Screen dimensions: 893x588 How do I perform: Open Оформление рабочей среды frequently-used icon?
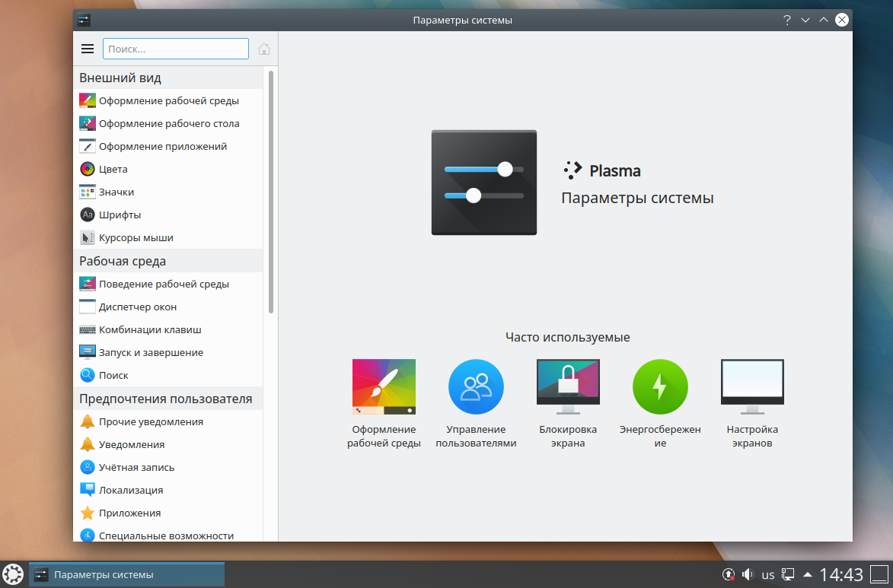click(x=384, y=386)
